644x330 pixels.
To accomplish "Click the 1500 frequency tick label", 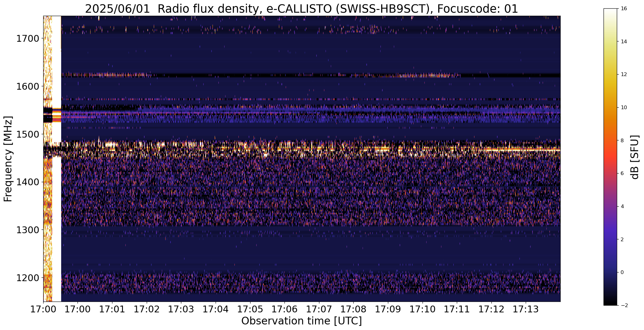I will click(27, 134).
